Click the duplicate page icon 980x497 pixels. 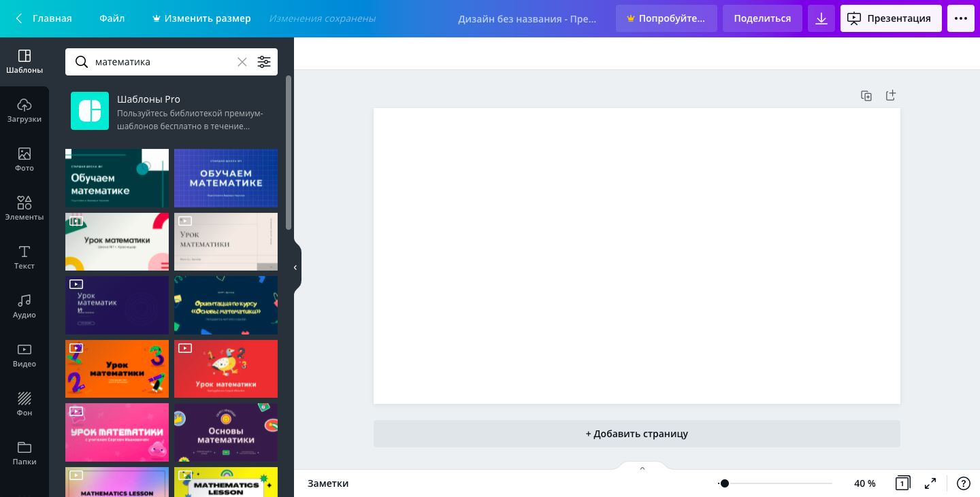click(x=866, y=96)
